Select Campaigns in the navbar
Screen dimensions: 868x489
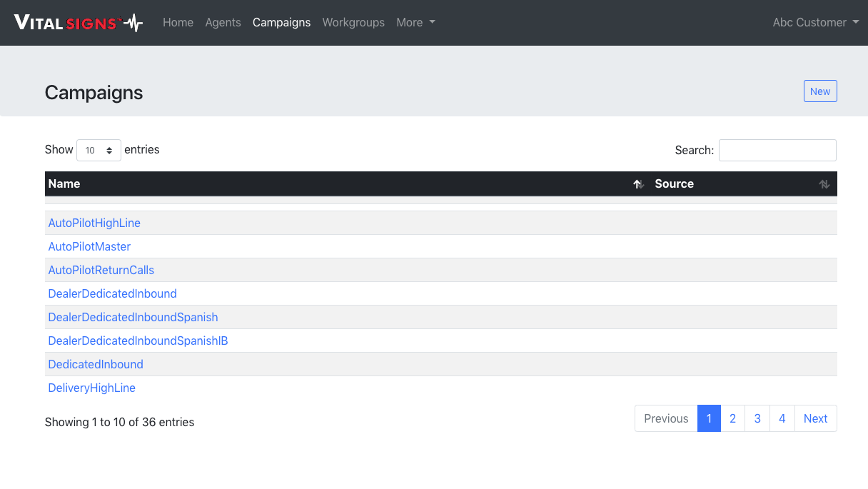click(x=281, y=23)
